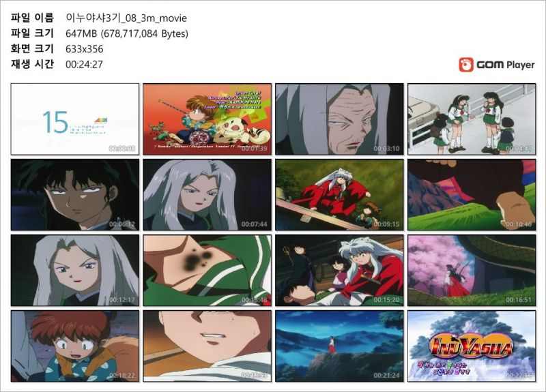Open the old woman thumbnail at 00:03:10
Image resolution: width=546 pixels, height=392 pixels.
click(x=339, y=119)
